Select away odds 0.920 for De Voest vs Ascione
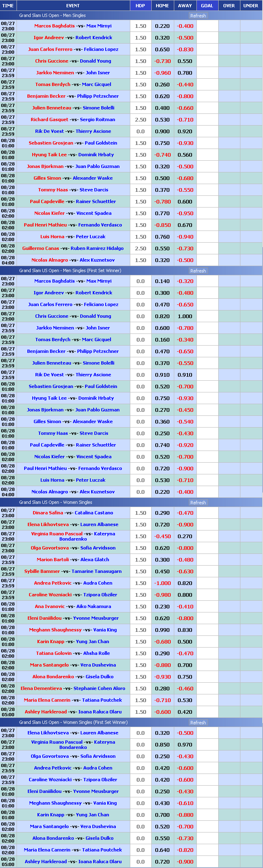Viewport: 263px width, 868px height. (185, 132)
